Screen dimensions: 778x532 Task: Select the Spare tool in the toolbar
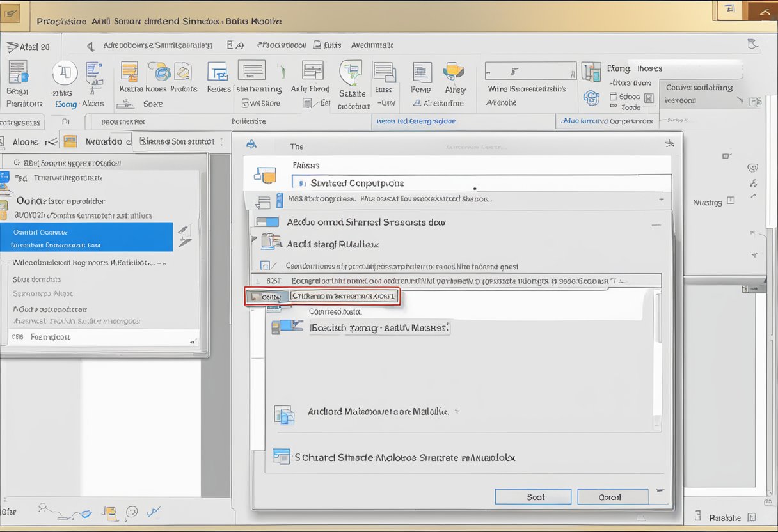153,104
